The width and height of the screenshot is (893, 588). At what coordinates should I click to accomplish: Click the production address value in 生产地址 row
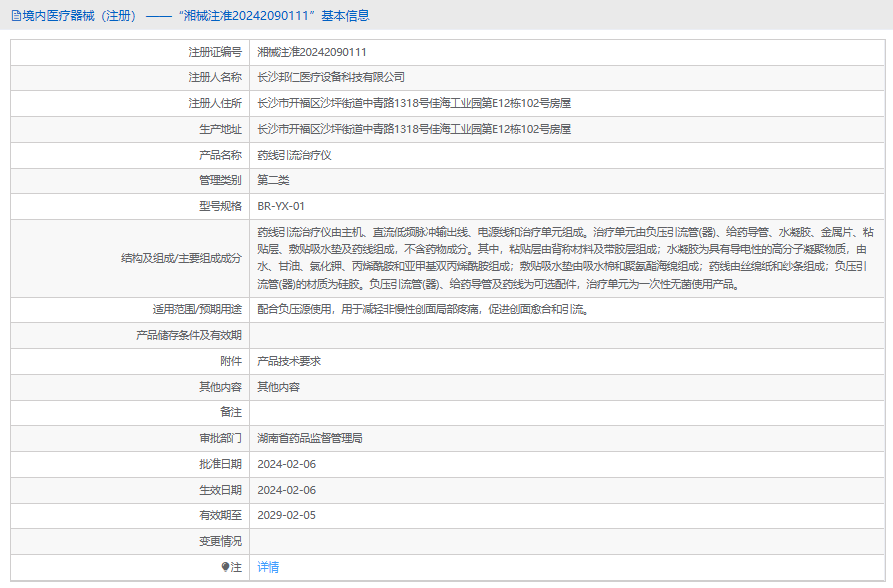pyautogui.click(x=414, y=129)
